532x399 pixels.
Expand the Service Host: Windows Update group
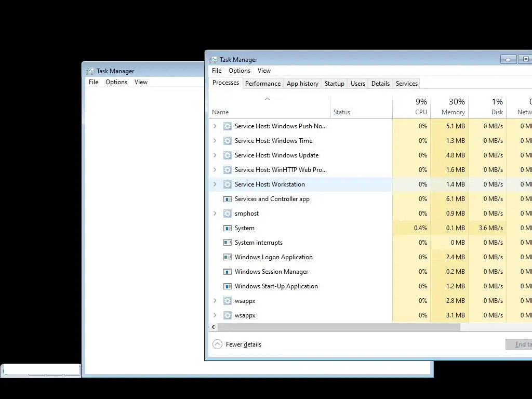tap(215, 155)
